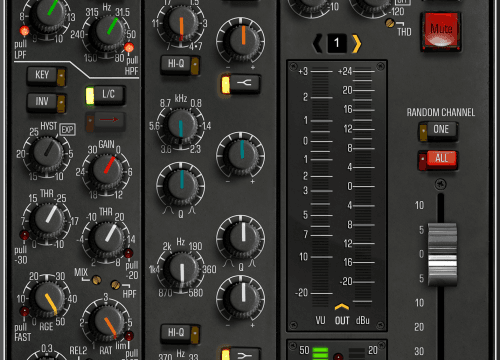This screenshot has height=360, width=500.
Task: Toggle the INV button
Action: point(46,102)
